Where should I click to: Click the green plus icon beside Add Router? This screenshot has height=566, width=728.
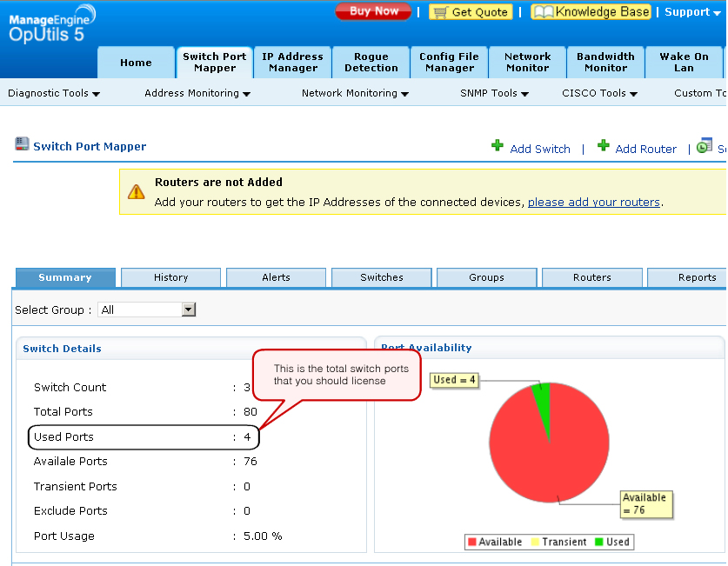click(603, 146)
